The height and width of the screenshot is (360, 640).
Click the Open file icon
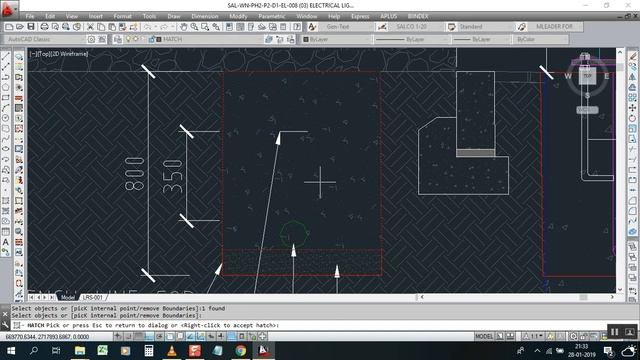coord(20,27)
